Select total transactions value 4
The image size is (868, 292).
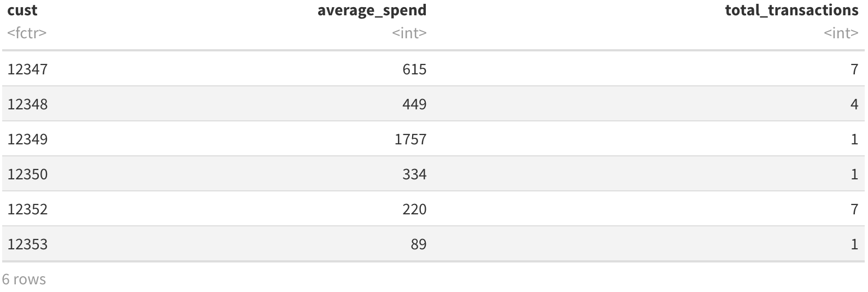coord(854,104)
